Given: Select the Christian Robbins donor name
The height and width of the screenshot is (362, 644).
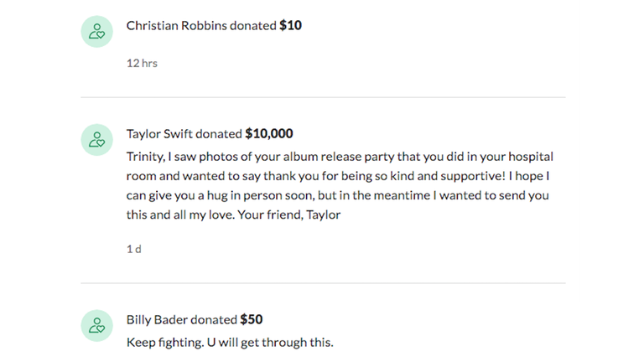Looking at the screenshot, I should (177, 26).
